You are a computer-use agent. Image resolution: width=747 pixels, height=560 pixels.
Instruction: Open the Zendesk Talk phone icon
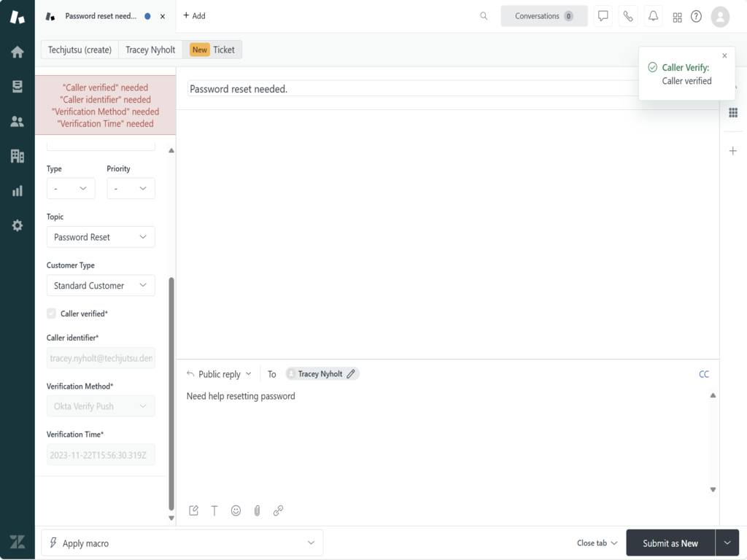[628, 16]
